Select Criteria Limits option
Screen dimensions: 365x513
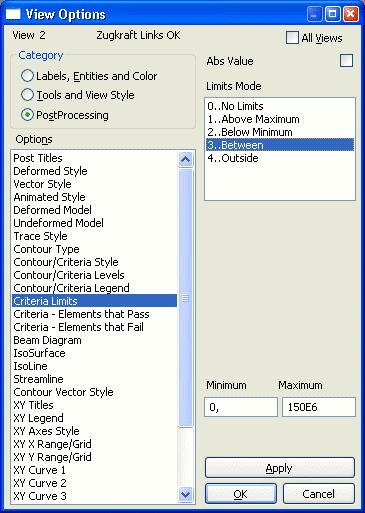94,301
